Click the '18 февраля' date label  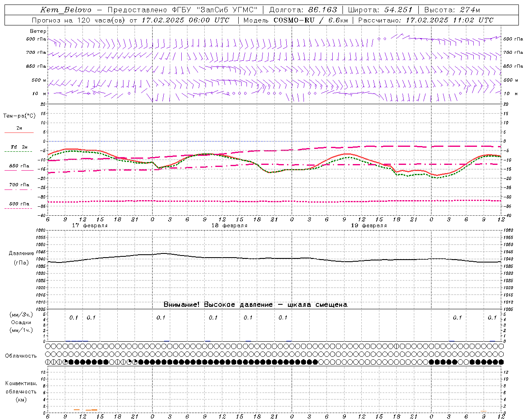click(x=229, y=226)
